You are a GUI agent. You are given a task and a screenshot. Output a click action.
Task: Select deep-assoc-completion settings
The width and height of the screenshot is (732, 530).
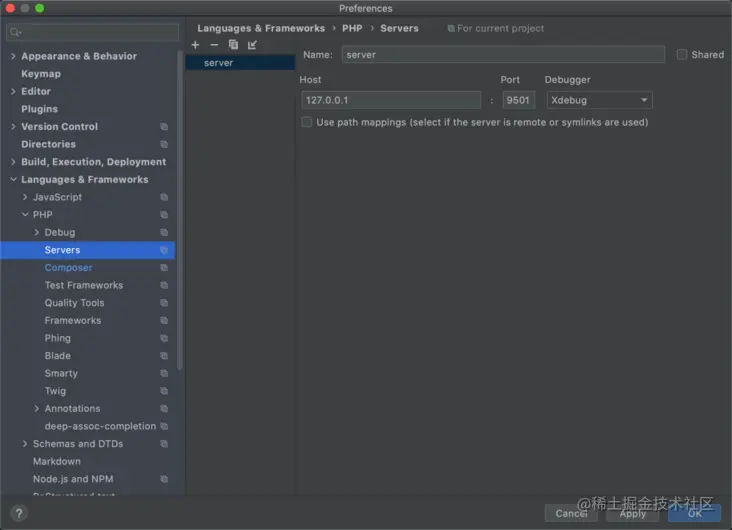pos(100,426)
